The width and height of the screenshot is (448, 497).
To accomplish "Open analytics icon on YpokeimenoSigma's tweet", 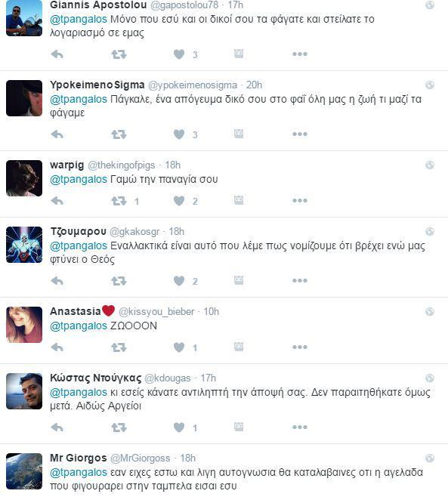I will (x=239, y=134).
